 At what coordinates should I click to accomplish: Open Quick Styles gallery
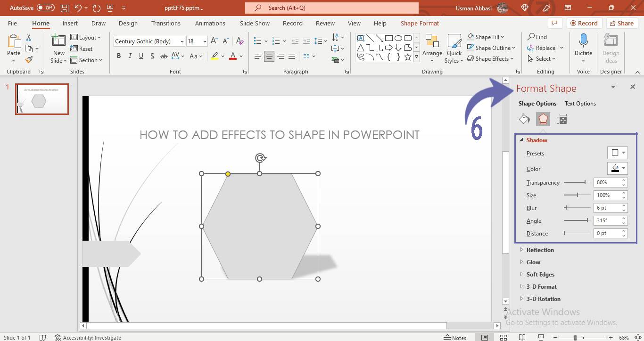pos(454,48)
